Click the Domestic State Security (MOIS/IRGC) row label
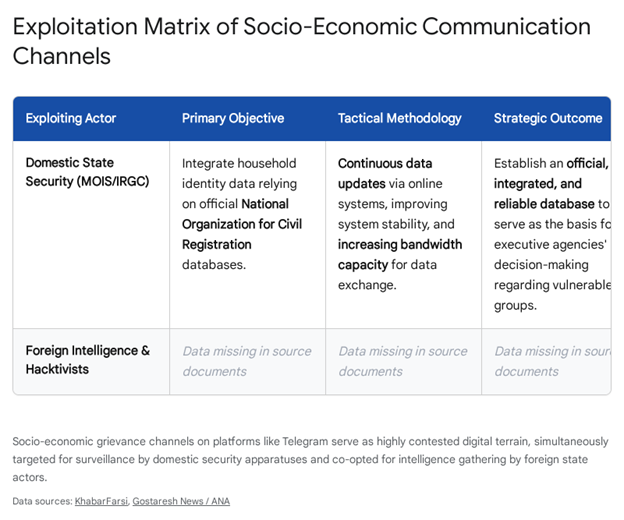Image resolution: width=624 pixels, height=520 pixels. 87,172
